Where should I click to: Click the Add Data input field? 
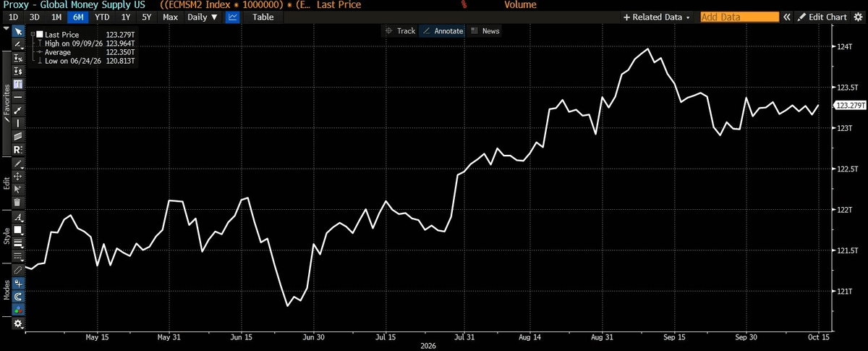[x=739, y=17]
